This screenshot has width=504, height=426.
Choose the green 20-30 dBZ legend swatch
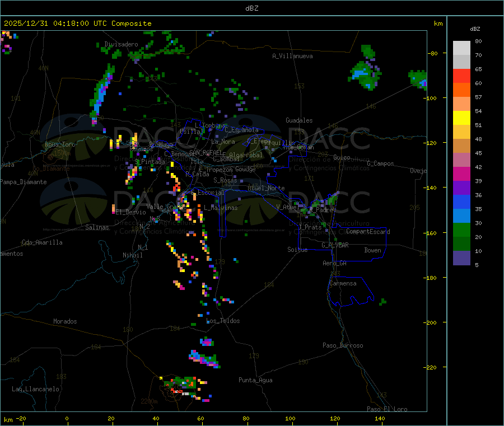(461, 230)
